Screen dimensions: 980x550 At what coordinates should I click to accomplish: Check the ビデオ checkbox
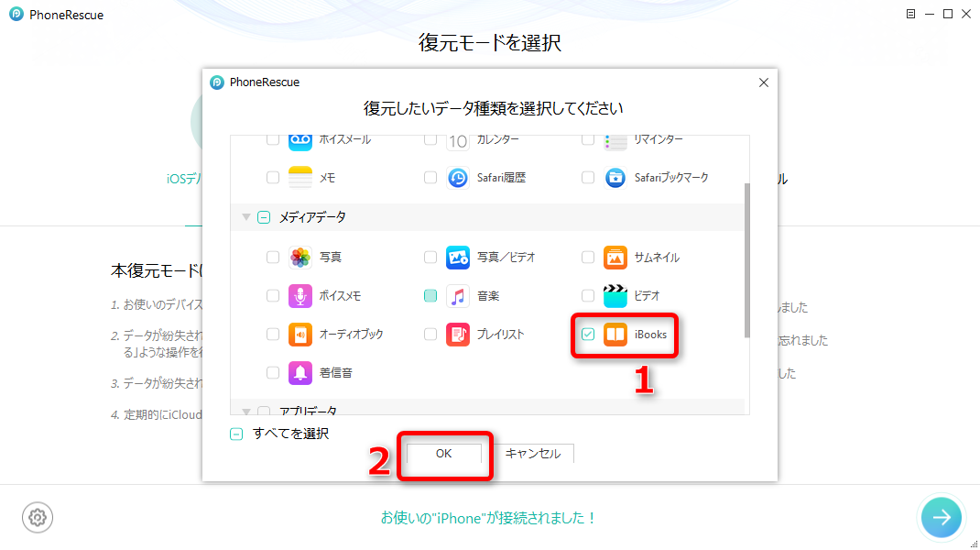pos(587,296)
